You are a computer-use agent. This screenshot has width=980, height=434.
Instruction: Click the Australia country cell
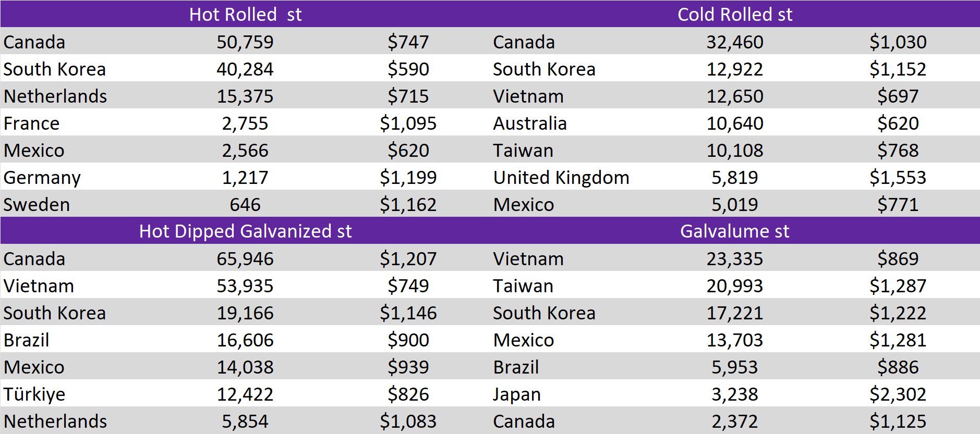530,123
